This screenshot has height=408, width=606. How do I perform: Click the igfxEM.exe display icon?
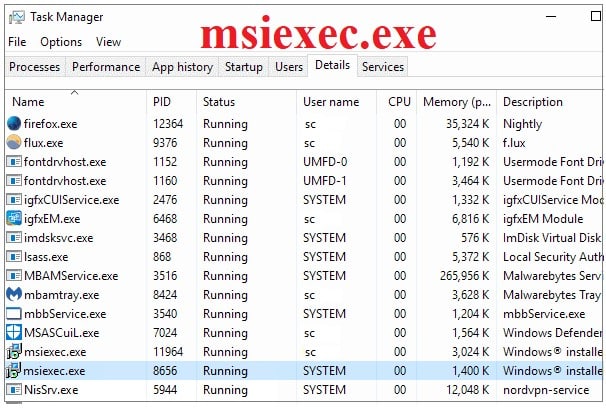tap(14, 219)
